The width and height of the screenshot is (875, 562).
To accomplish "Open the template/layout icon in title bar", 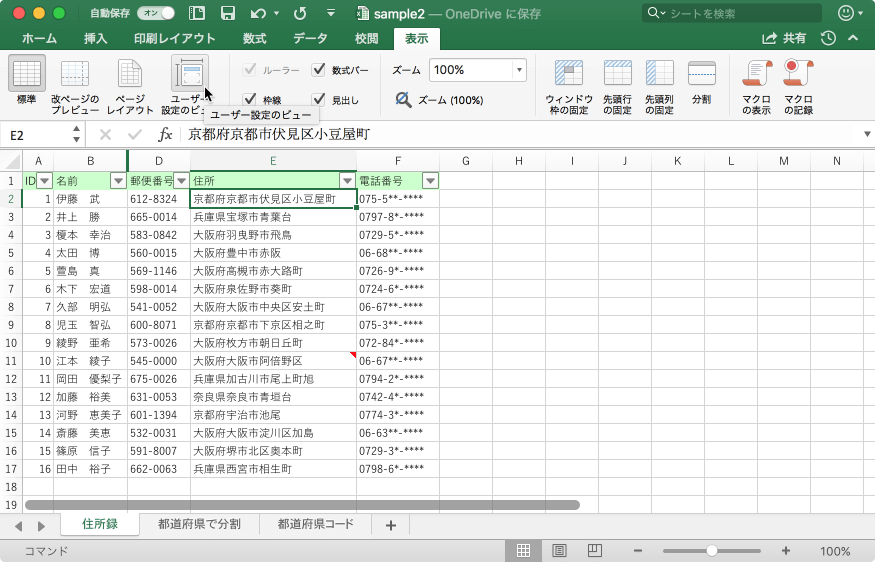I will pos(196,13).
